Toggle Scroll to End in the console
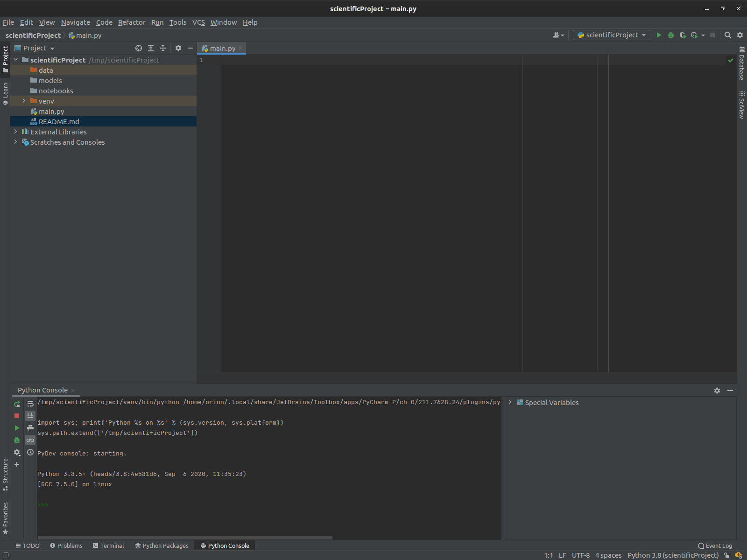Screen dimensions: 747x560 point(30,415)
